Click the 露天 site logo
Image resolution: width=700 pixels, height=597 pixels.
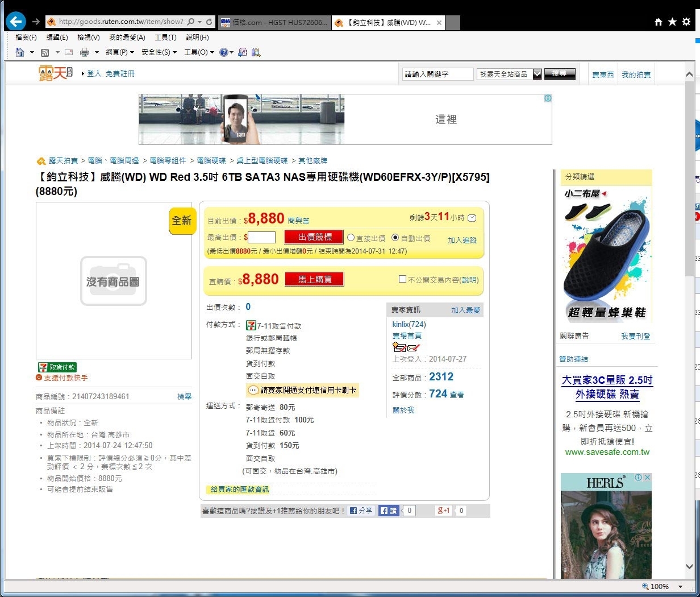pyautogui.click(x=55, y=73)
